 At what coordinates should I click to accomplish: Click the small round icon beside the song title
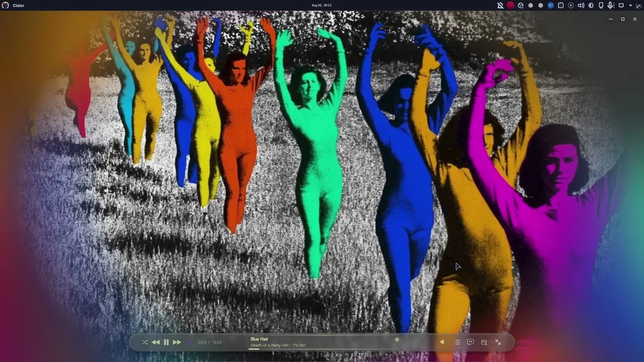point(396,339)
